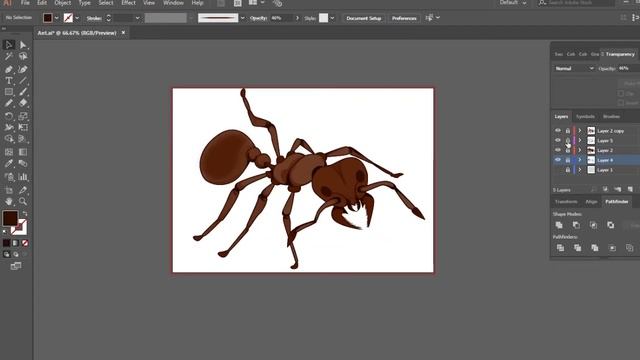Screen dimensions: 640x360
Task: Click Divide in the Pathfinders row
Action: (x=560, y=248)
